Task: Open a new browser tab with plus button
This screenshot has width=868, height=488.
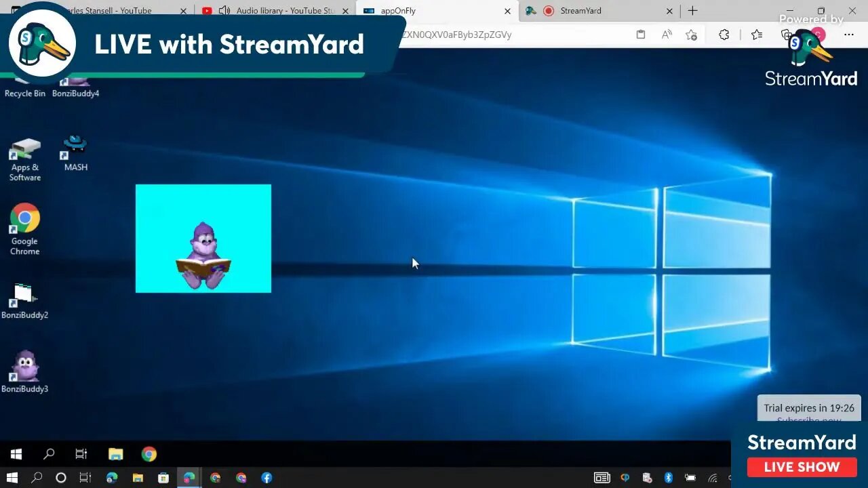Action: [x=692, y=11]
